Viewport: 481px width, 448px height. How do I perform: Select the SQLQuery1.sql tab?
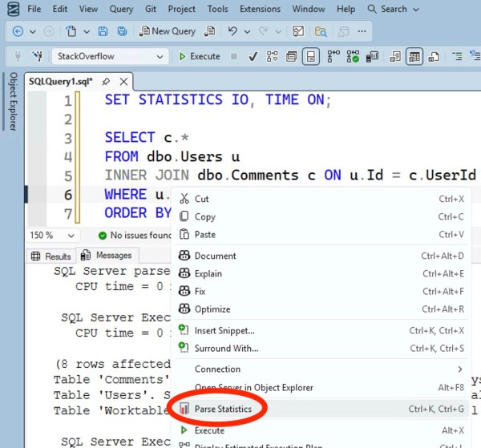(x=61, y=82)
